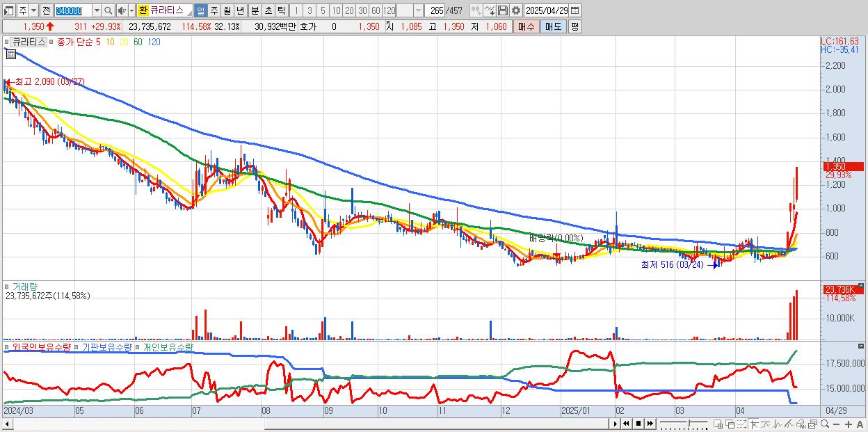Image resolution: width=868 pixels, height=432 pixels.
Task: Toggle the 주 weekly period button
Action: [214, 10]
